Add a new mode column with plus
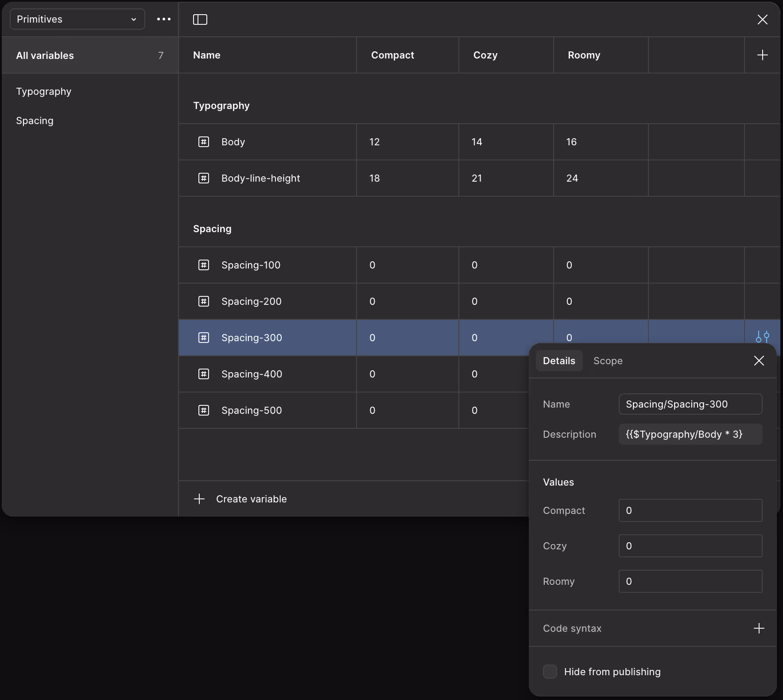The width and height of the screenshot is (783, 700). pos(762,55)
